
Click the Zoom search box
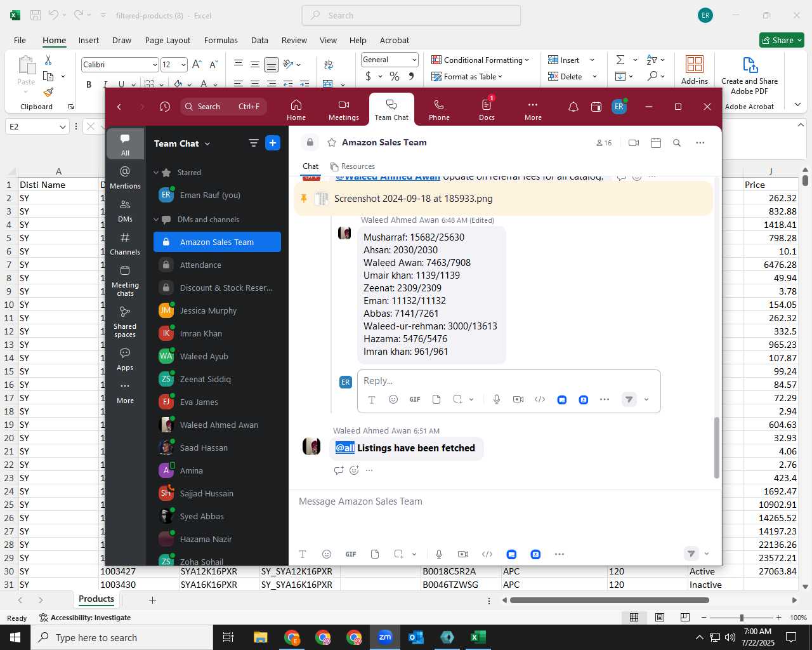click(x=223, y=107)
